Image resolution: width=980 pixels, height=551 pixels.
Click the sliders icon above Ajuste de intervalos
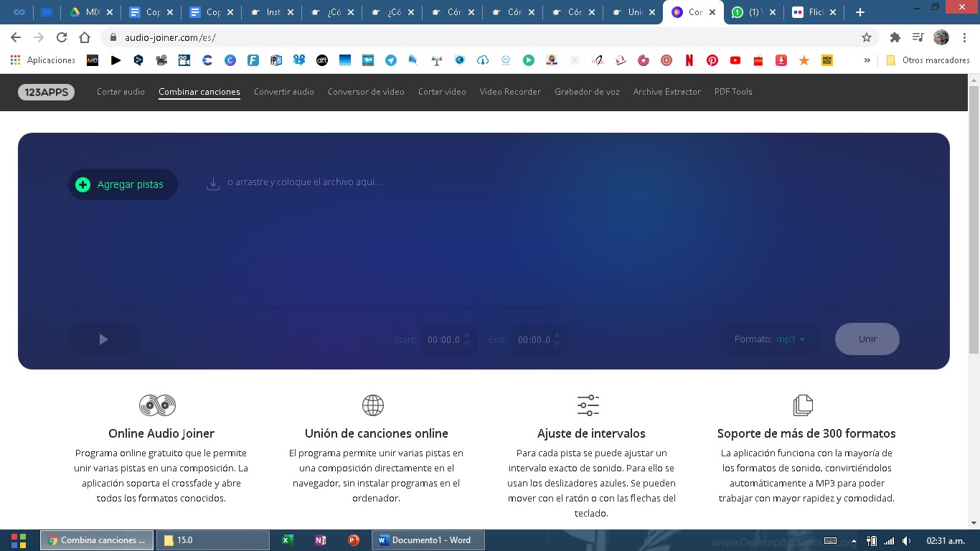click(589, 405)
